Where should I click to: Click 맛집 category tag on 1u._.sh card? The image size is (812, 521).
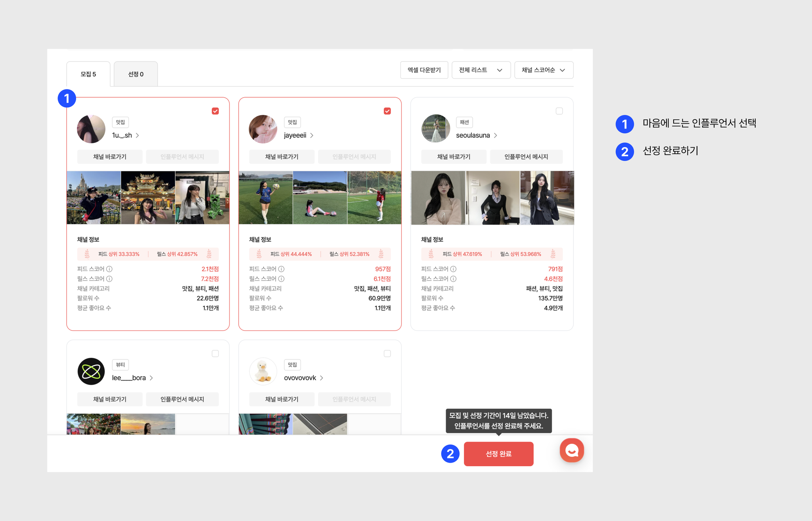[x=121, y=122]
